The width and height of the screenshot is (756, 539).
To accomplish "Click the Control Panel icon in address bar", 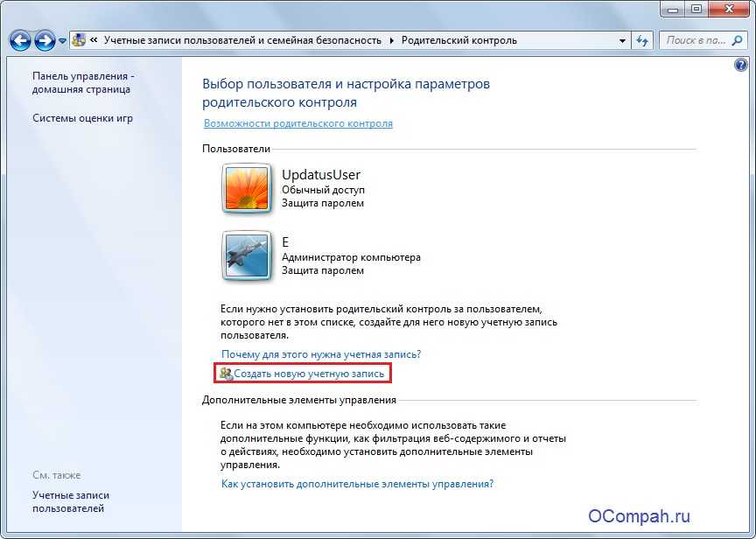I will tap(79, 40).
